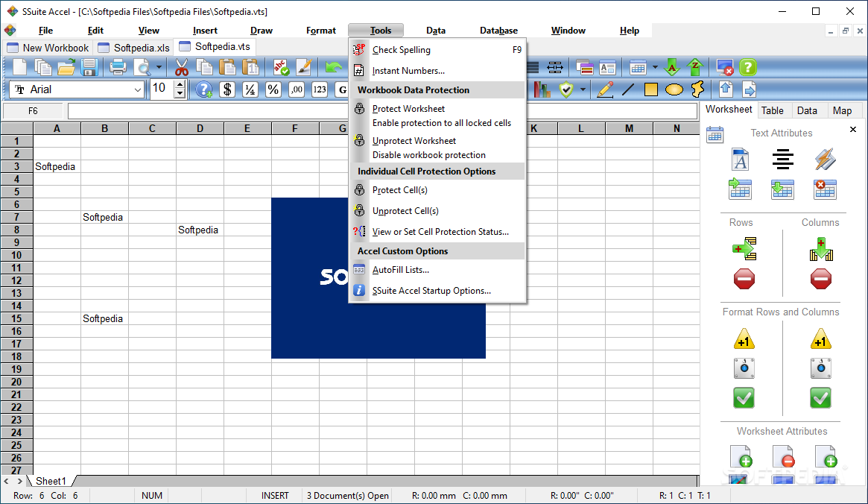868x504 pixels.
Task: Sort descending with green Z arrow
Action: (695, 68)
